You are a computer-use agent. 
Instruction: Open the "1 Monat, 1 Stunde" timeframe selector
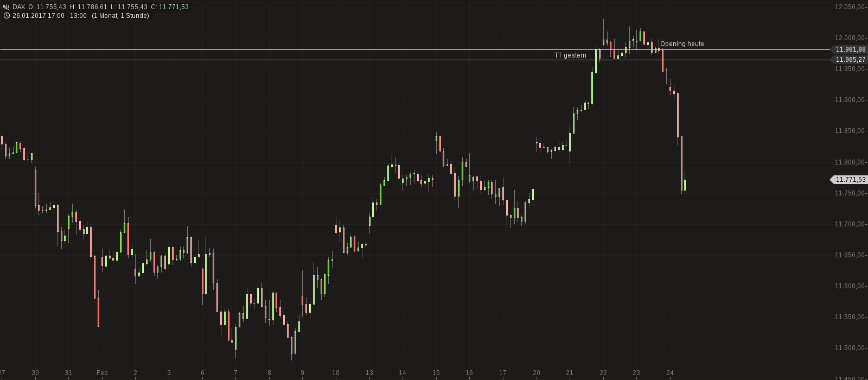[x=120, y=16]
